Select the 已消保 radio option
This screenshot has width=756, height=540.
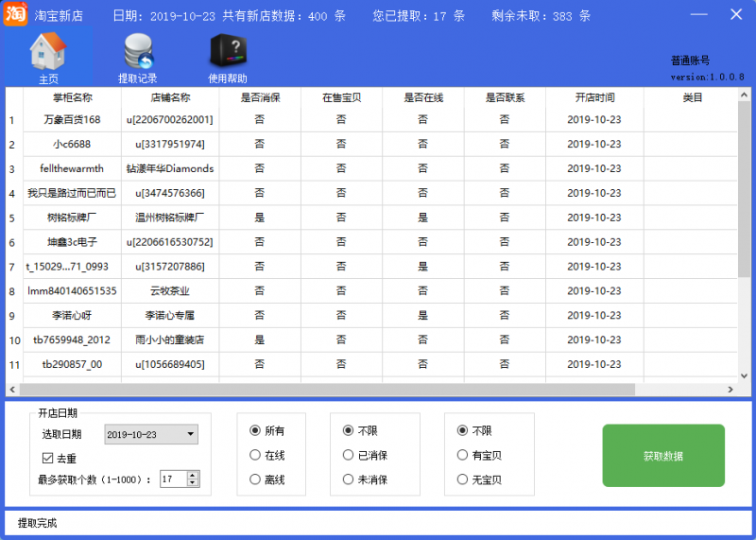[348, 455]
